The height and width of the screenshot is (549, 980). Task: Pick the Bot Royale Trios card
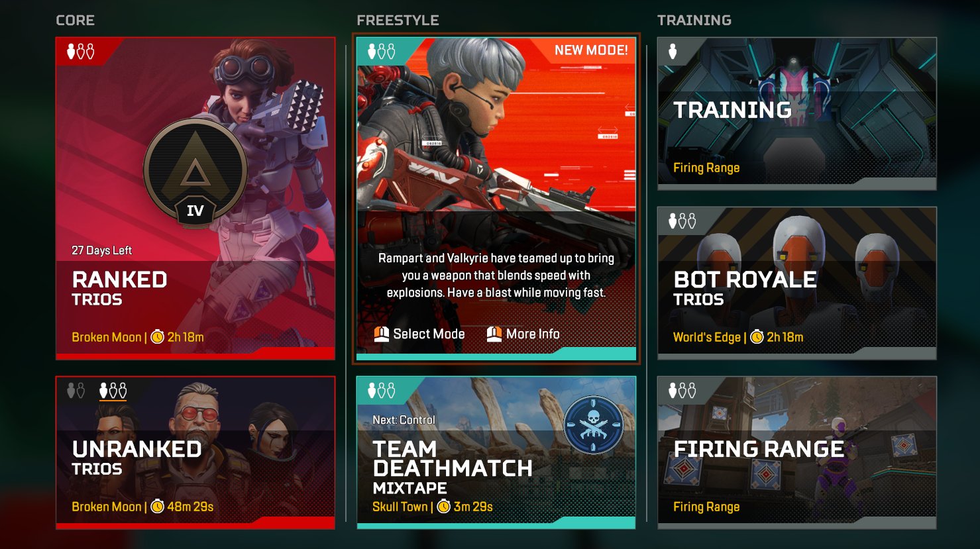pyautogui.click(x=797, y=283)
